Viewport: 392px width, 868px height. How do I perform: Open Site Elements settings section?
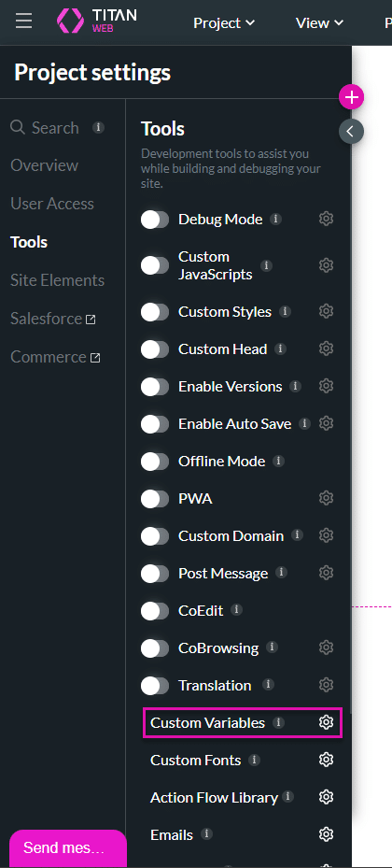[x=58, y=280]
